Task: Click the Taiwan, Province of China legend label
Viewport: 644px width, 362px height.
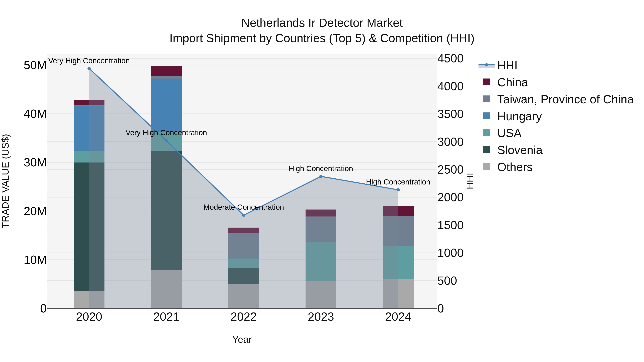Action: (x=565, y=99)
